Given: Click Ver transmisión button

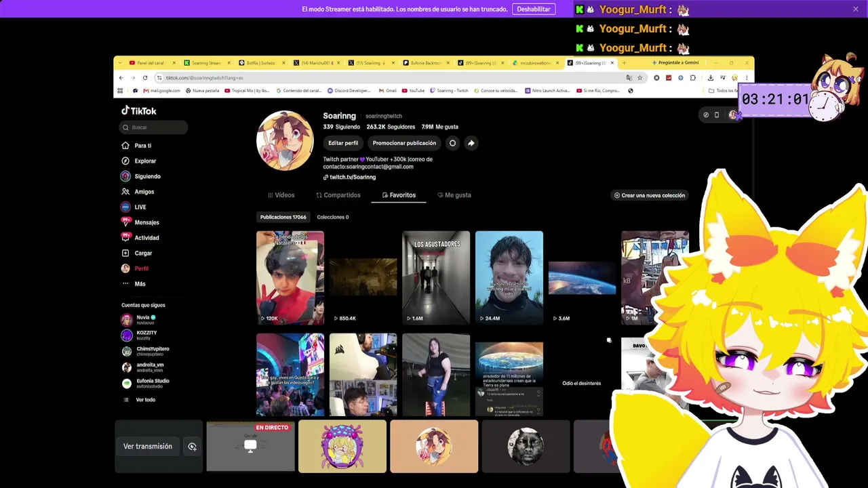Looking at the screenshot, I should [x=148, y=447].
